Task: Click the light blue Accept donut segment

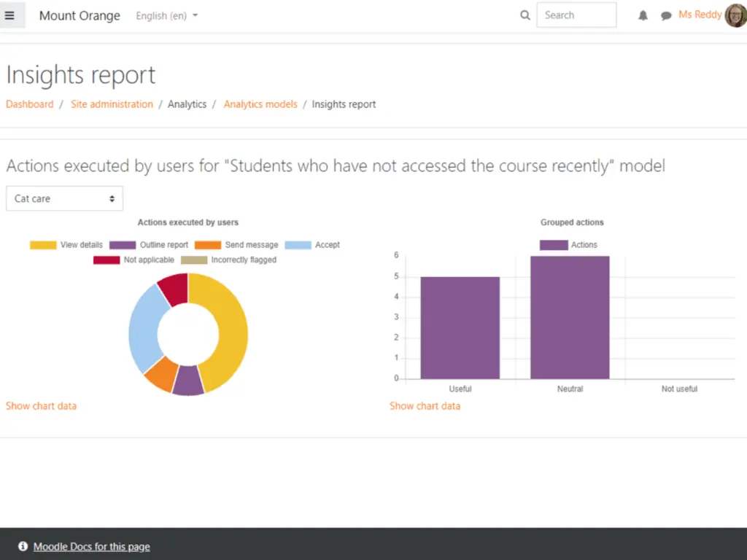Action: (144, 329)
